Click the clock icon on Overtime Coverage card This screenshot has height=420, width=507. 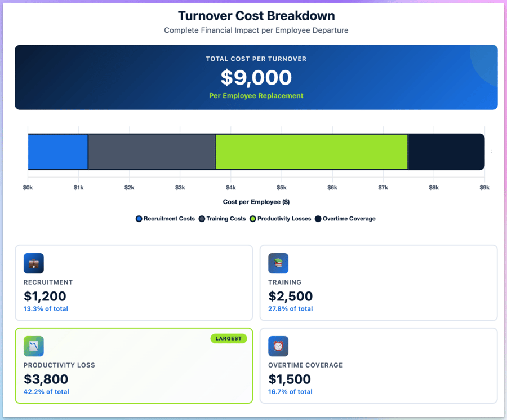coord(278,346)
